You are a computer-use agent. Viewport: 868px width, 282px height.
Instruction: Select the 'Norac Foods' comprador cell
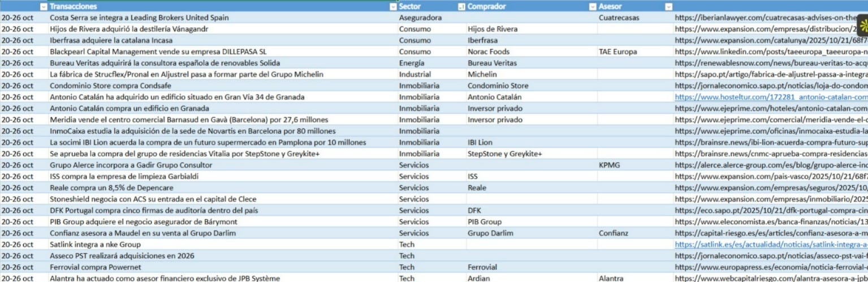[532, 52]
